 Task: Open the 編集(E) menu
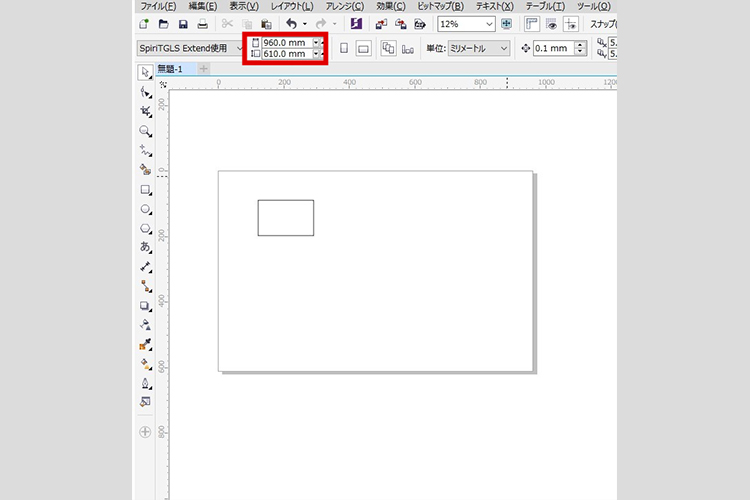(x=203, y=6)
